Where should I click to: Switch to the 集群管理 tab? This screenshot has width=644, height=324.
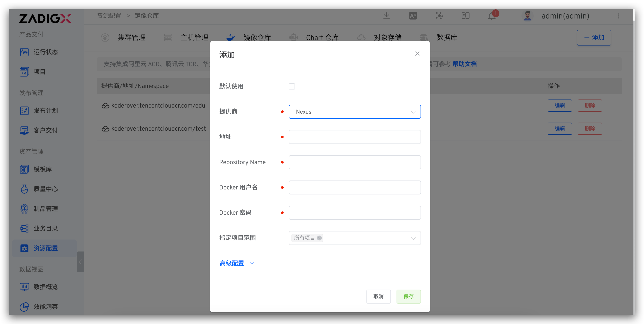coord(131,38)
